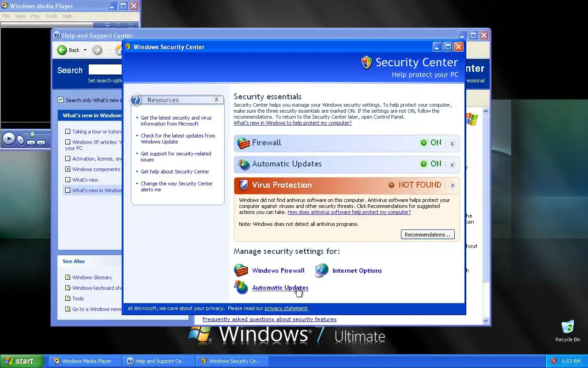
Task: Open the Play menu in Windows Media Player
Action: click(35, 16)
